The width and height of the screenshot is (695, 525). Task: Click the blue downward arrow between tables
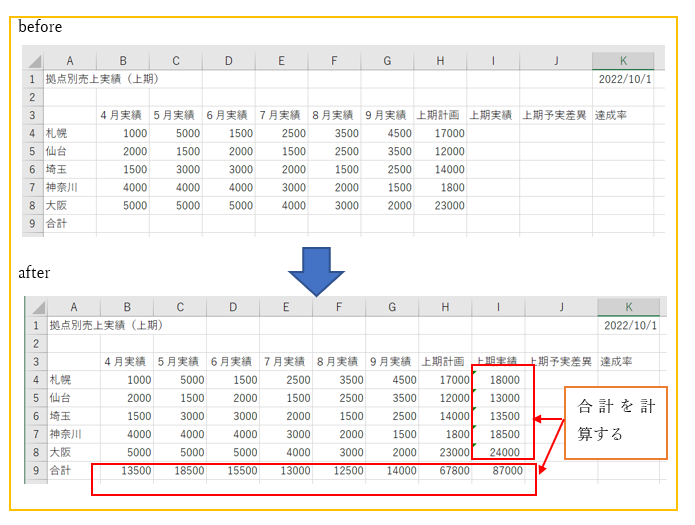[x=315, y=266]
